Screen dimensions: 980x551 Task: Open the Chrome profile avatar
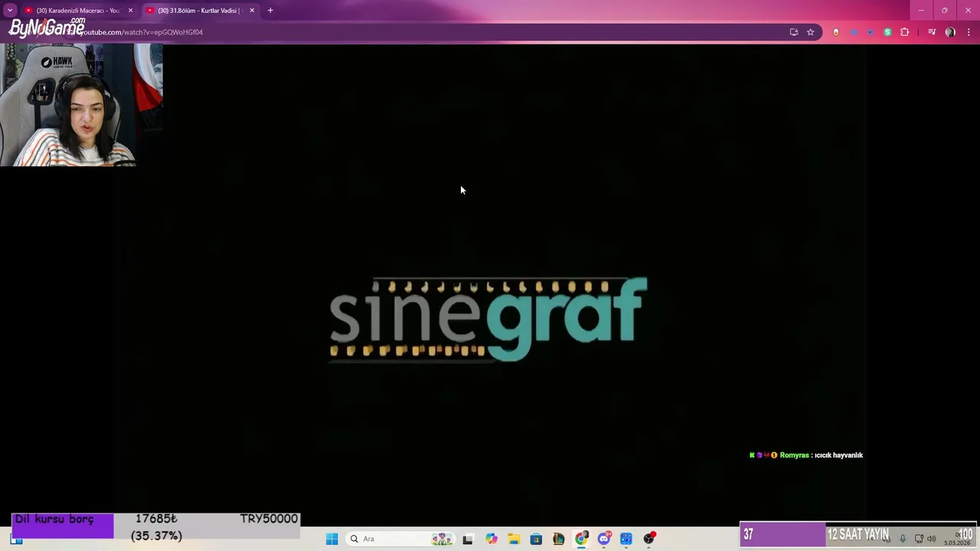[x=950, y=32]
